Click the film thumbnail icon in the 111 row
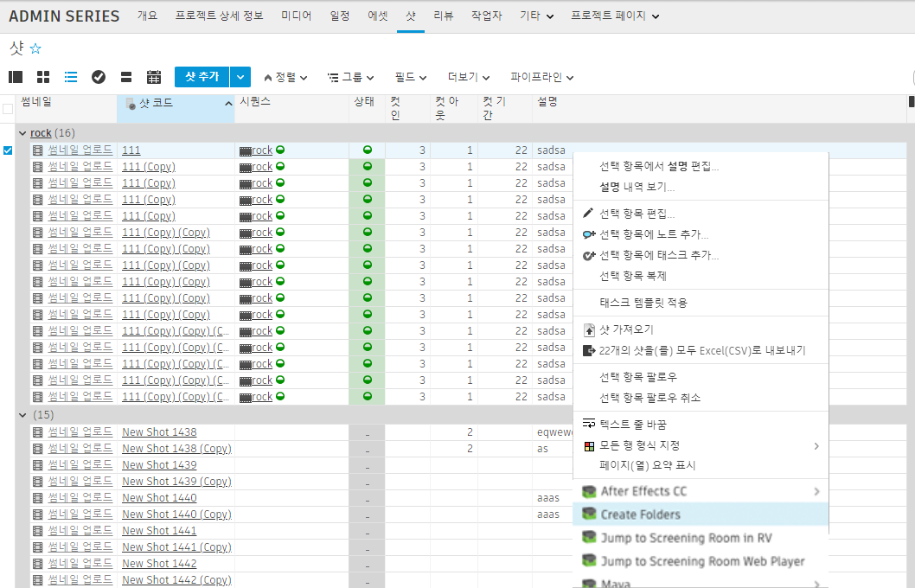 click(x=38, y=150)
